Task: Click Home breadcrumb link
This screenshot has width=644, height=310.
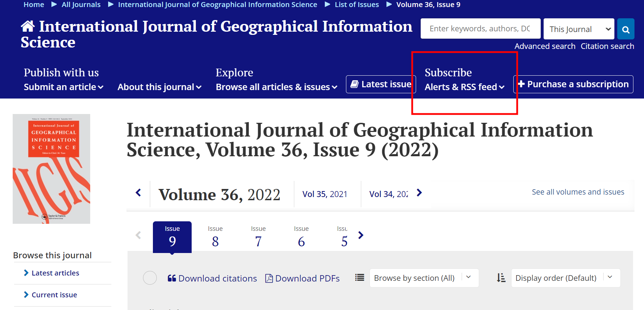Action: click(x=34, y=5)
